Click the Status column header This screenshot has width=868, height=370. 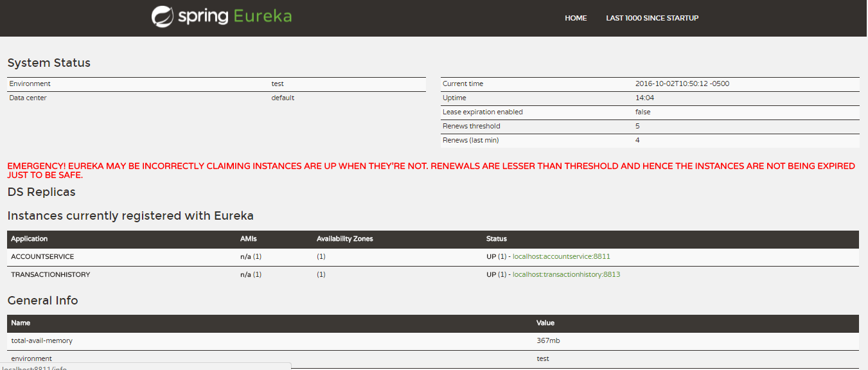[x=497, y=239]
